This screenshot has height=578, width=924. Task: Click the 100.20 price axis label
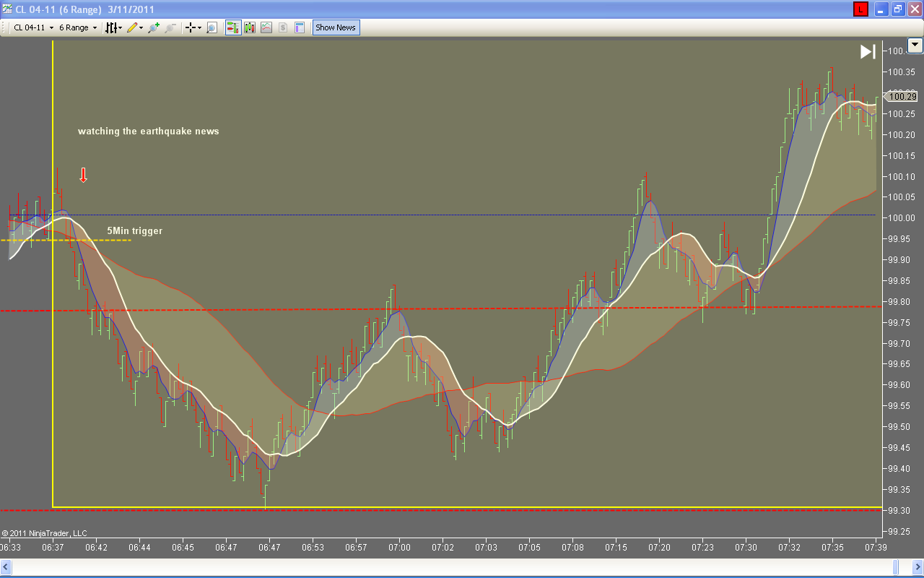click(902, 135)
